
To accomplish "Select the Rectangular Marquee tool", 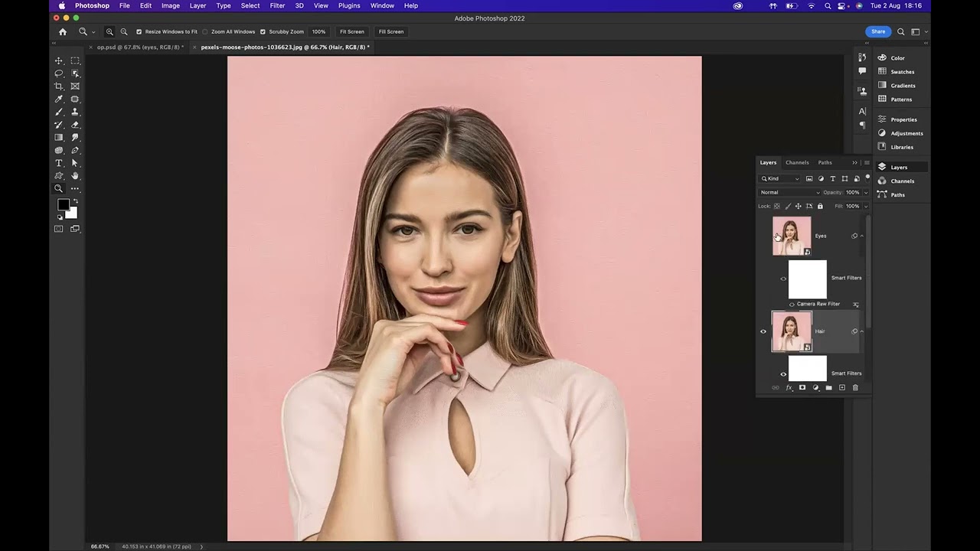I will coord(75,60).
